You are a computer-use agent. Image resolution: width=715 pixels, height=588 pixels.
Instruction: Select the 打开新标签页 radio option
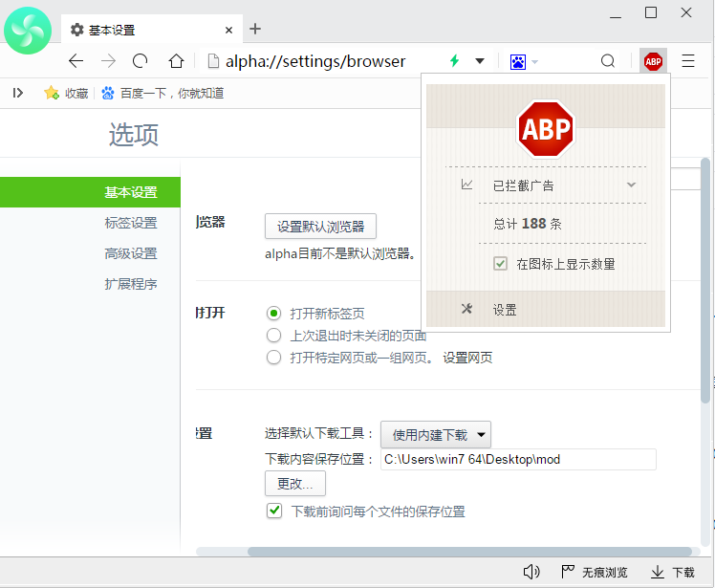point(273,313)
